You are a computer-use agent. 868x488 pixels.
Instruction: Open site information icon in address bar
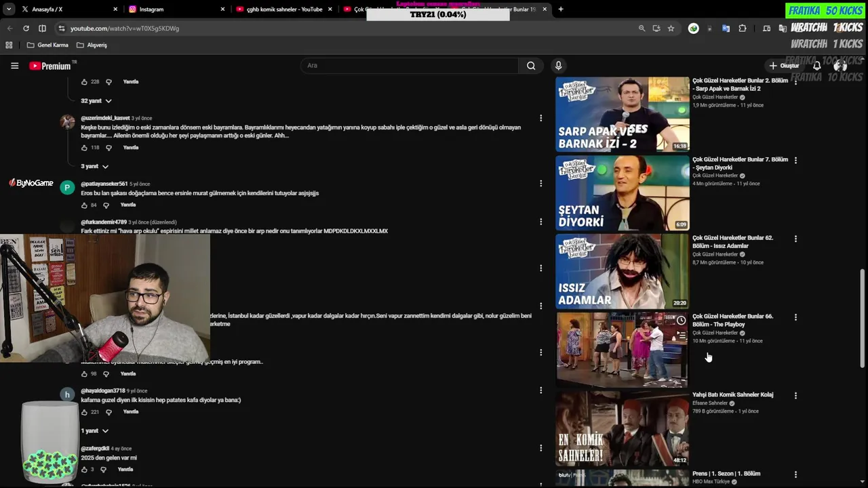[61, 28]
